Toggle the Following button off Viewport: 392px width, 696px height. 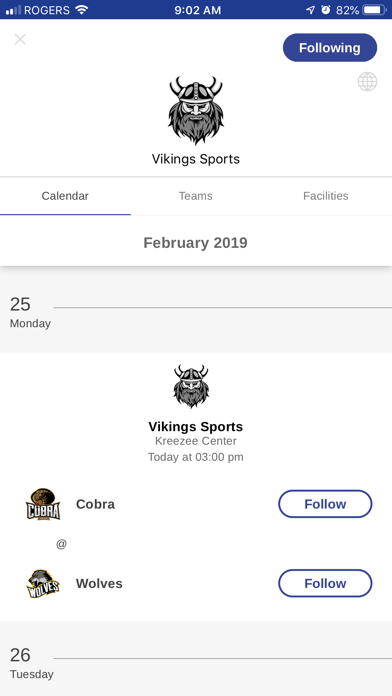pos(330,47)
